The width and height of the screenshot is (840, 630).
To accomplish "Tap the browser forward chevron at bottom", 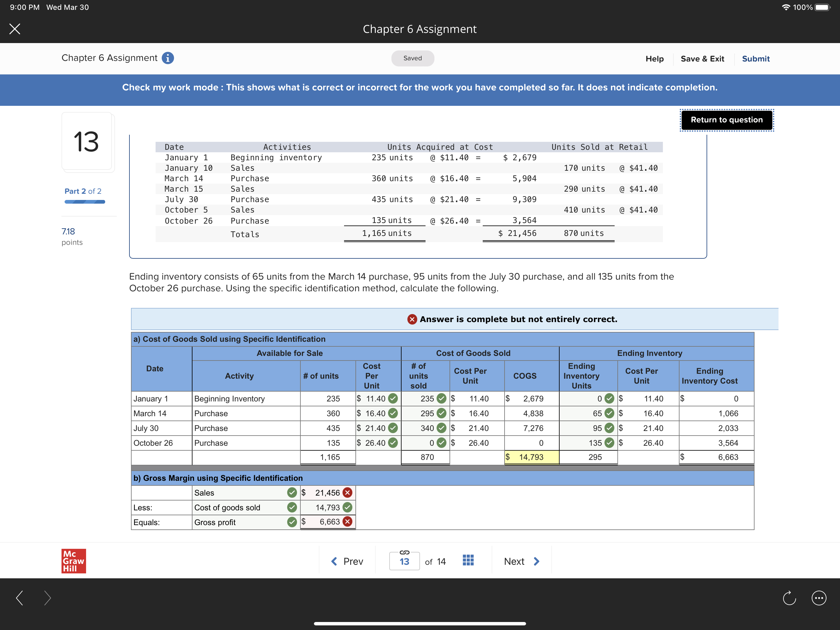I will coord(47,598).
